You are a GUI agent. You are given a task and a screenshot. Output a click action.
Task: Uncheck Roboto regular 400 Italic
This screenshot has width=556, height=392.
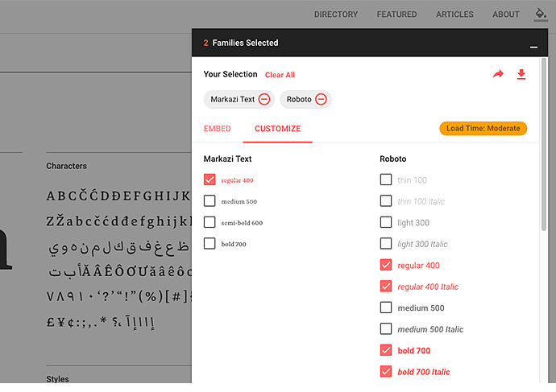386,286
